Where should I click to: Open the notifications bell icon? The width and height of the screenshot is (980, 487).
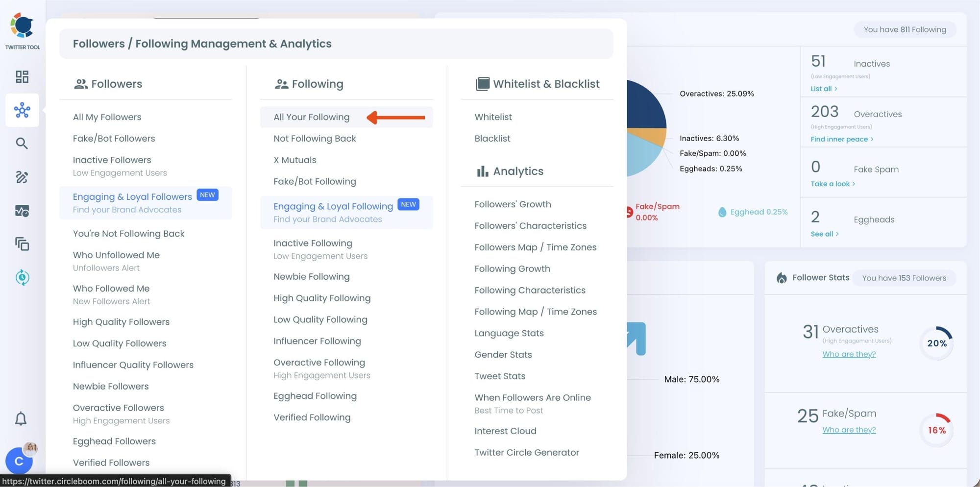(x=21, y=418)
